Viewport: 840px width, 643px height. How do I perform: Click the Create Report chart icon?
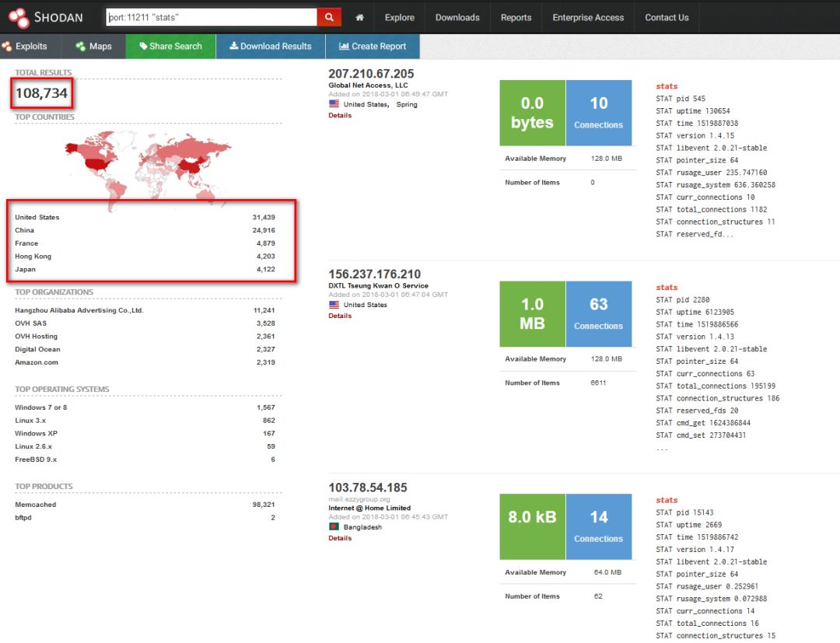pyautogui.click(x=344, y=46)
